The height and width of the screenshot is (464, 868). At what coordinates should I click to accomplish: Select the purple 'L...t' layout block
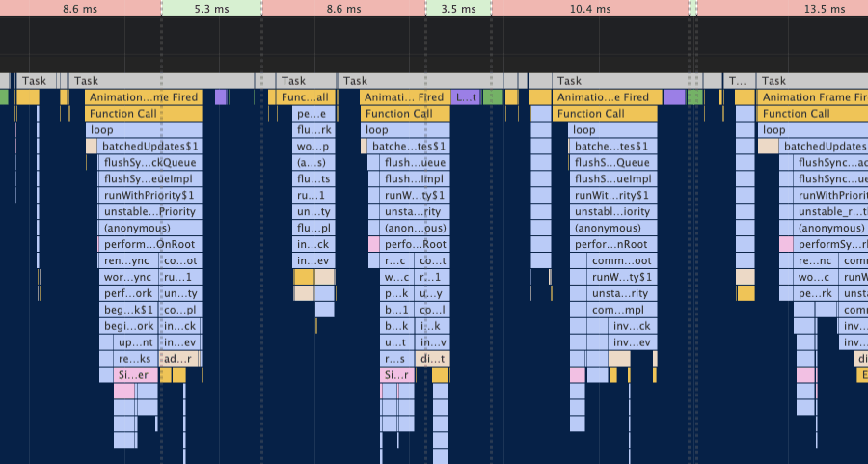[466, 97]
